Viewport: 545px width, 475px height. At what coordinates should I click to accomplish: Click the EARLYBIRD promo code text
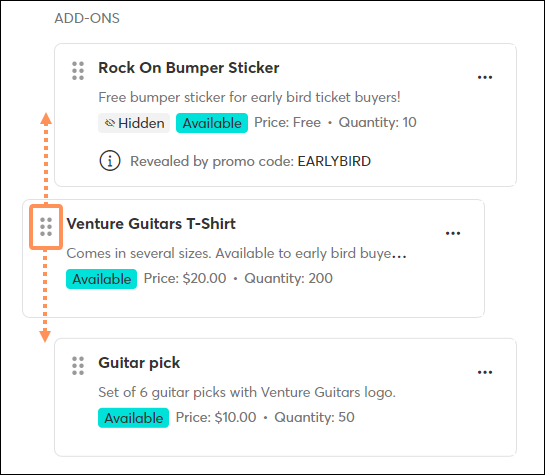click(334, 161)
